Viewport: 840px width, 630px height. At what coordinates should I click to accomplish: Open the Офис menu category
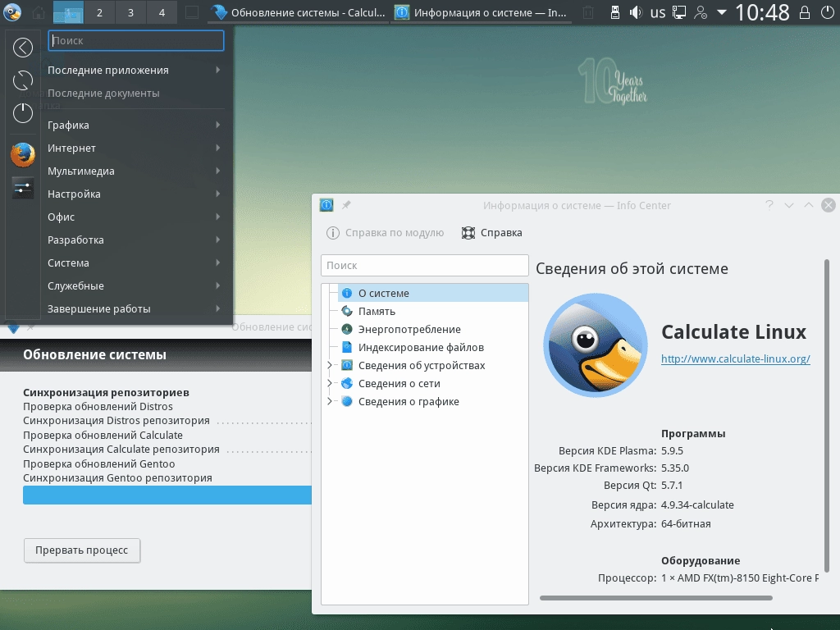click(x=135, y=217)
